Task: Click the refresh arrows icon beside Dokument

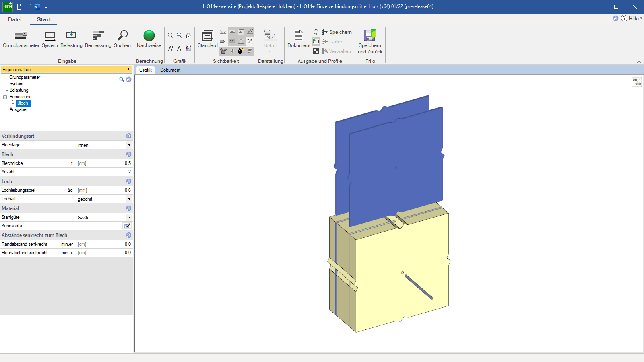Action: tap(316, 32)
